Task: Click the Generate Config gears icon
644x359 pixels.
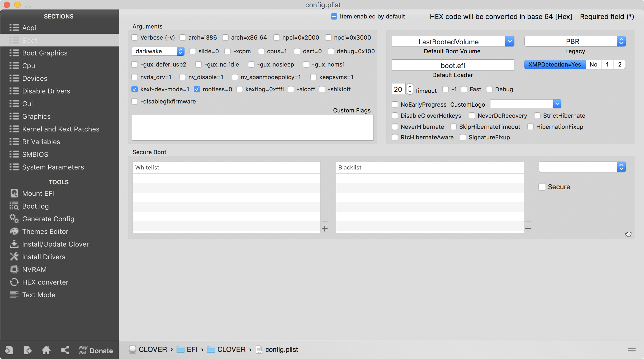Action: click(14, 219)
